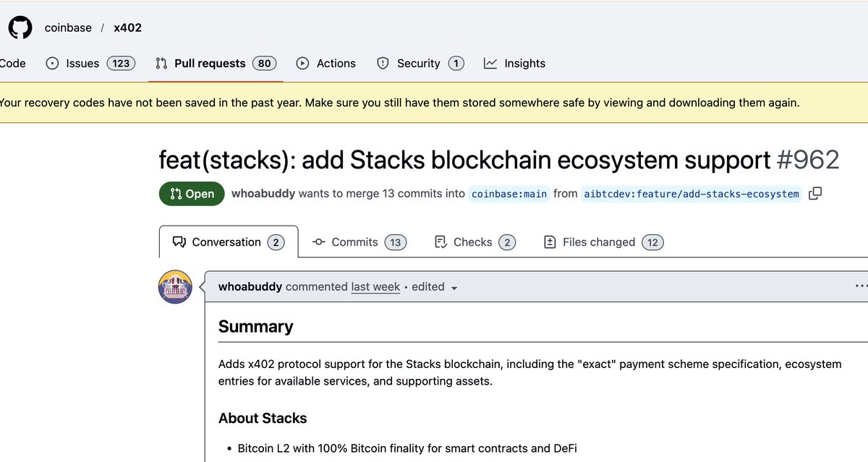Switch to the Actions tab
Image resolution: width=868 pixels, height=462 pixels.
326,64
